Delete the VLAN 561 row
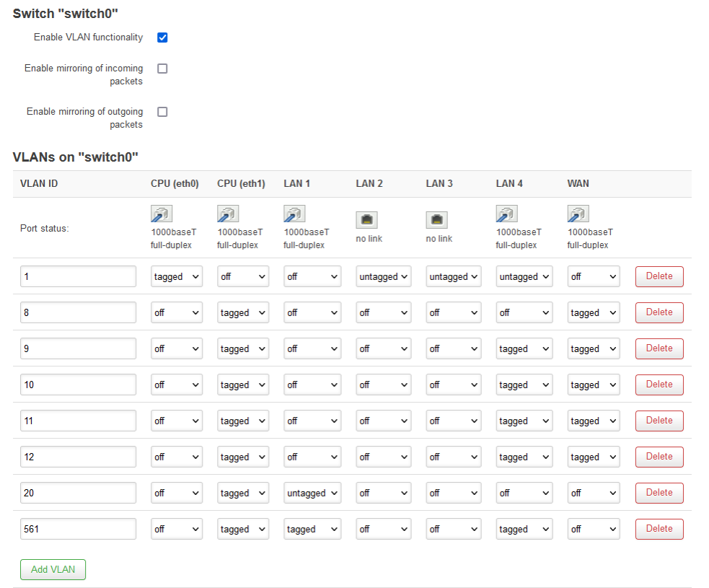The width and height of the screenshot is (709, 588). pos(659,529)
